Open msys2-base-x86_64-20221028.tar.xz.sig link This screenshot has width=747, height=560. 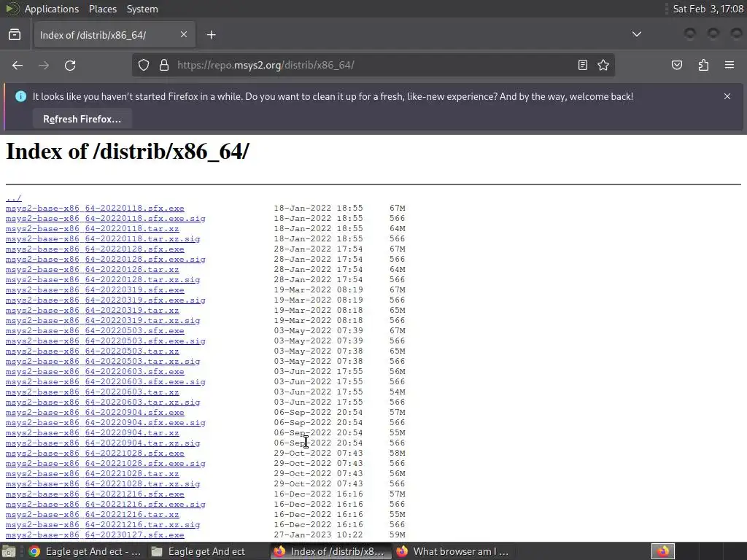pyautogui.click(x=103, y=484)
